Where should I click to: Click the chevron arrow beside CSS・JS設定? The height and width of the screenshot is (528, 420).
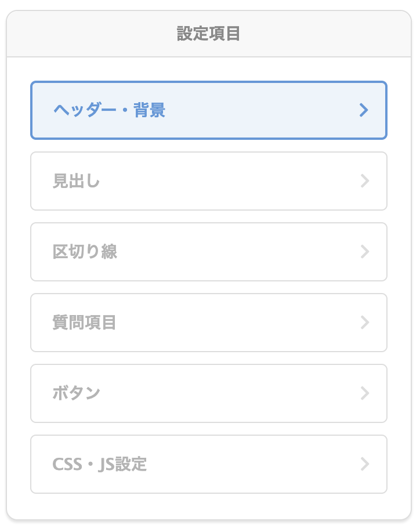(365, 464)
